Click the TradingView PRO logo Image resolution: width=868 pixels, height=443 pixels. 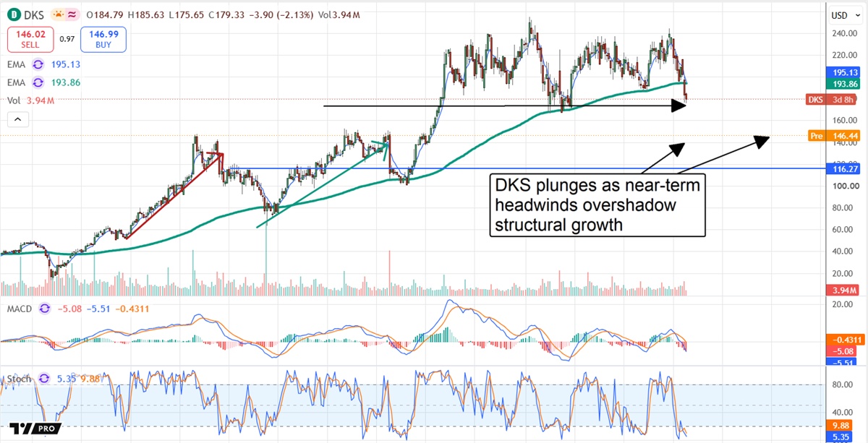(x=35, y=427)
